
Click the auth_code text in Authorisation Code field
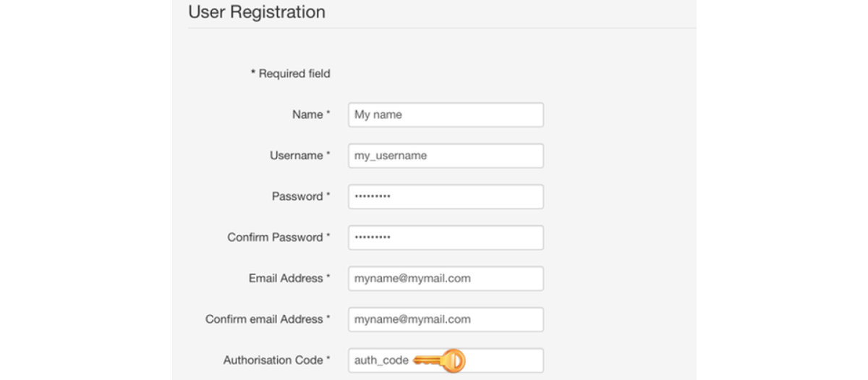381,360
